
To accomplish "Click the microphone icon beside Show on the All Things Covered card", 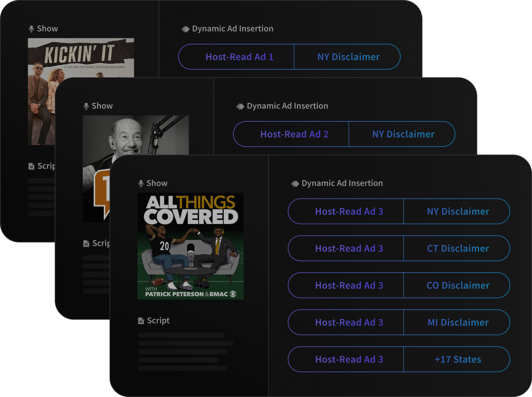I will tap(141, 183).
